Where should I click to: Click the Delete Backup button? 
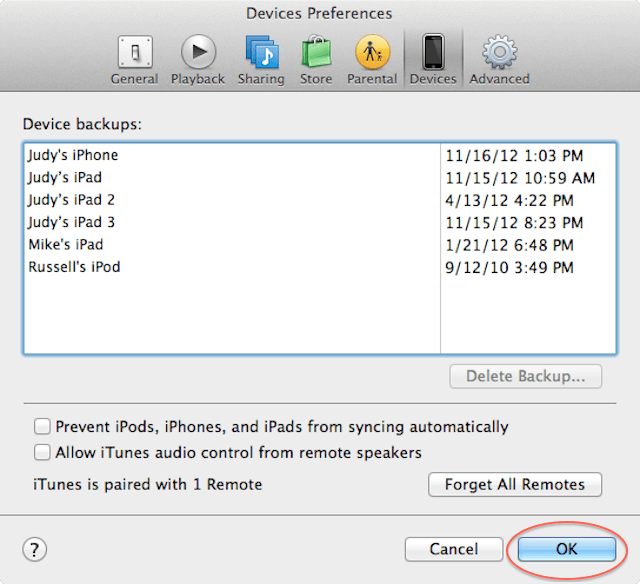coord(525,376)
